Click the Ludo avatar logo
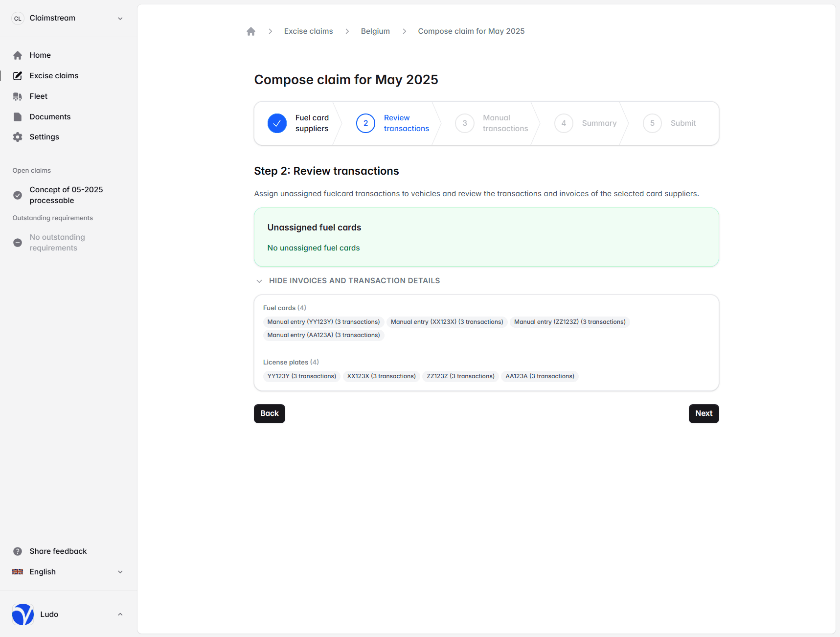 (x=23, y=614)
